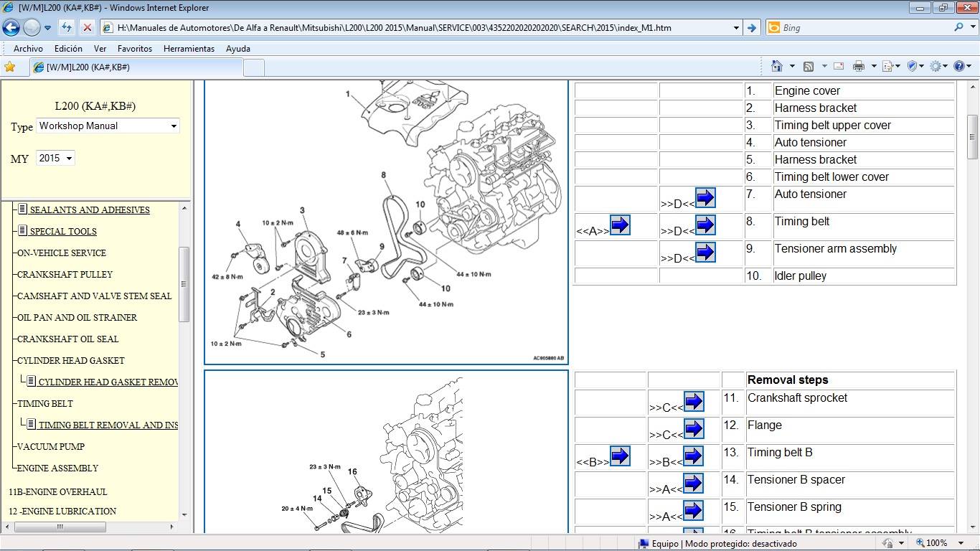Click the Print icon in command bar
Image resolution: width=980 pixels, height=551 pixels.
click(x=858, y=66)
